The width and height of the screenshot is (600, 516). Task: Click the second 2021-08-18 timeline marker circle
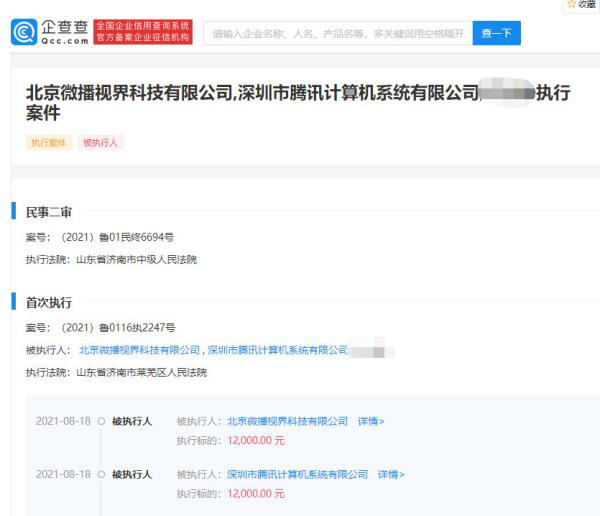101,474
